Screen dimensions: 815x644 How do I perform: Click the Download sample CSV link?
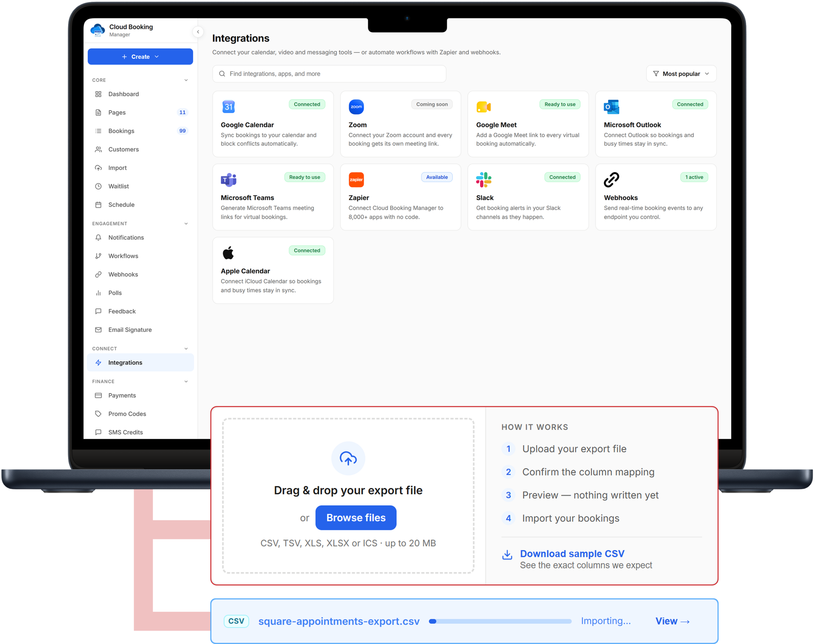(572, 554)
